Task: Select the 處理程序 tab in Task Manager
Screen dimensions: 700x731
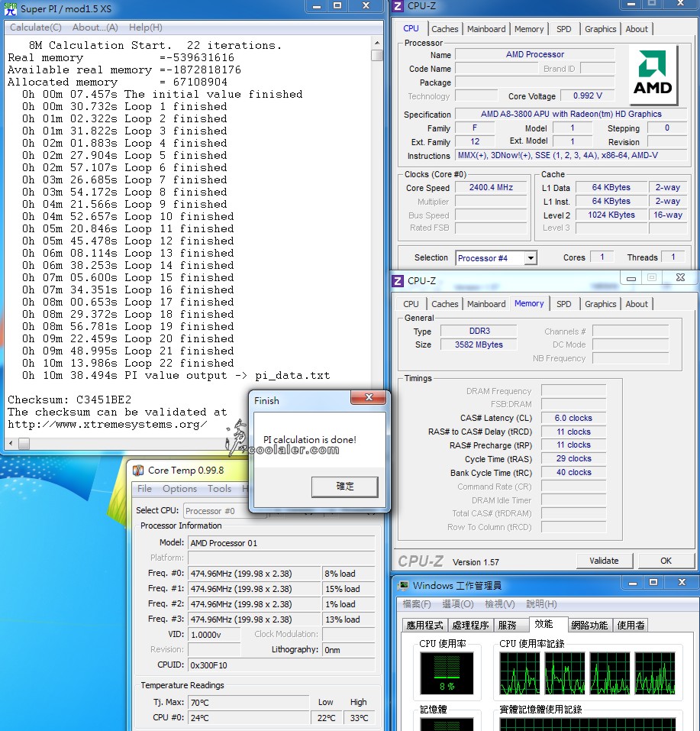Action: 469,625
